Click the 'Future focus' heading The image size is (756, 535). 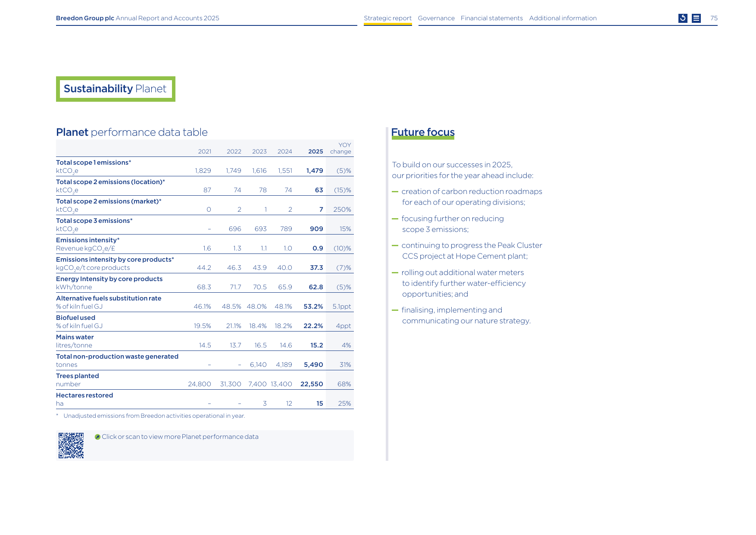pyautogui.click(x=423, y=132)
